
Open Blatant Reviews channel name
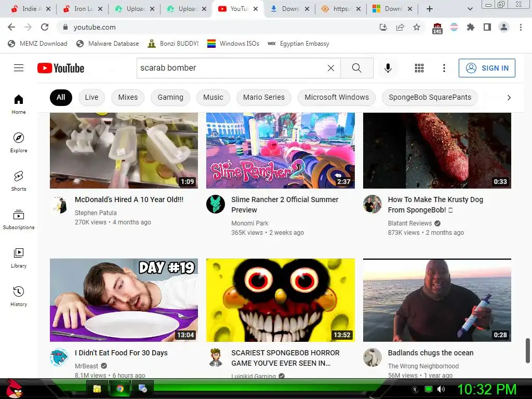tap(410, 223)
